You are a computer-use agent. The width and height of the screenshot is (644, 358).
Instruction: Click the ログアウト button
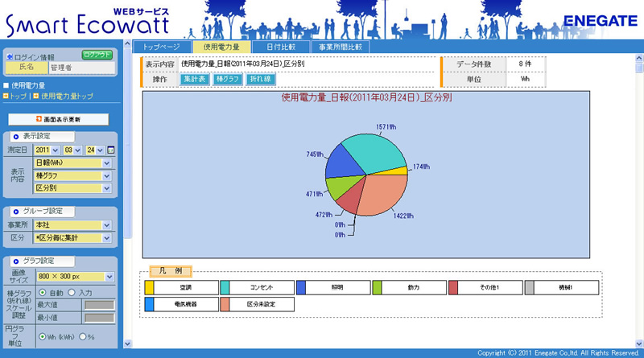tap(97, 55)
